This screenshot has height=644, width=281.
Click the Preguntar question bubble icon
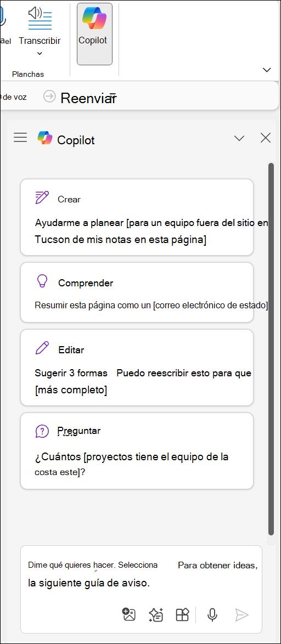pyautogui.click(x=42, y=431)
